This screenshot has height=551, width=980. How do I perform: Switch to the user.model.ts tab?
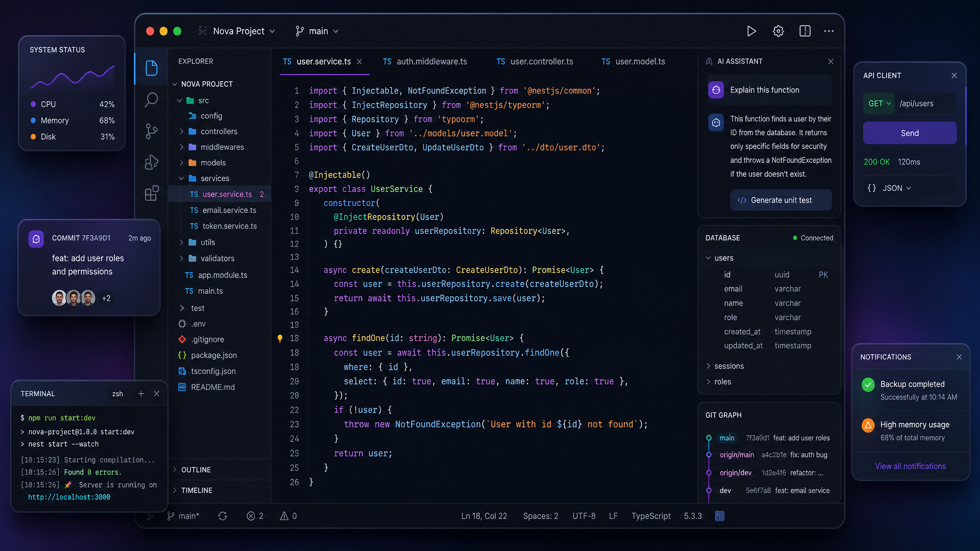tap(634, 62)
